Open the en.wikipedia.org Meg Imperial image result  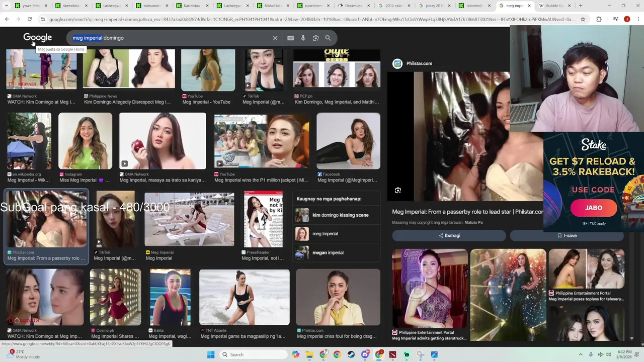tap(29, 141)
